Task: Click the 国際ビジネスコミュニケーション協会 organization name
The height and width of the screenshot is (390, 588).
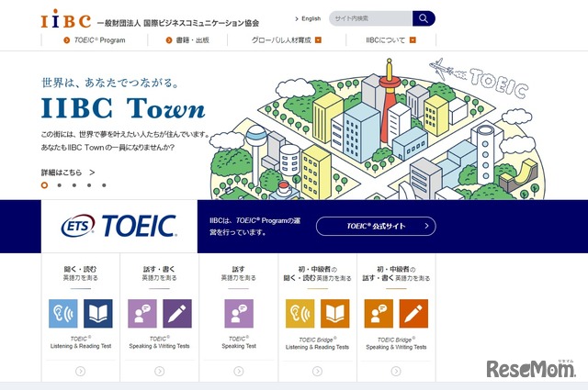Action: tap(201, 23)
